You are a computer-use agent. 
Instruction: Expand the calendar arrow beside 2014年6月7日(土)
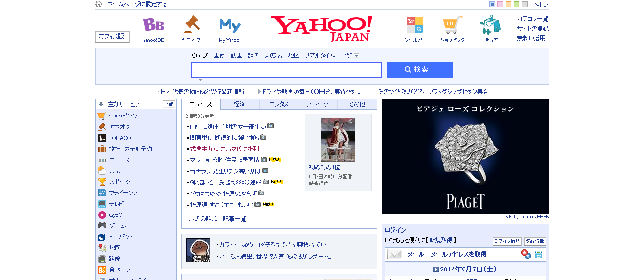point(436,269)
